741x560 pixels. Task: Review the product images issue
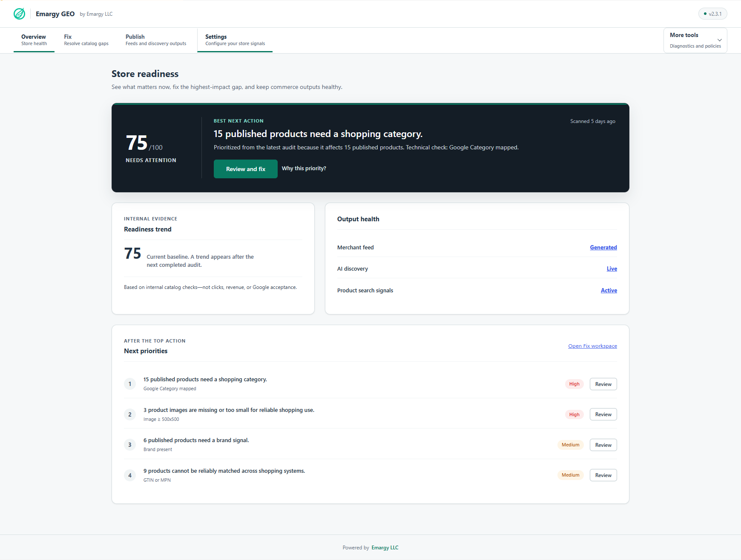click(x=603, y=414)
